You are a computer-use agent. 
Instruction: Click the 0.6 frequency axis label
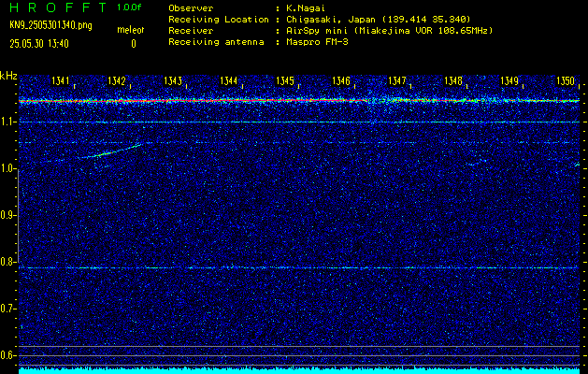7,355
